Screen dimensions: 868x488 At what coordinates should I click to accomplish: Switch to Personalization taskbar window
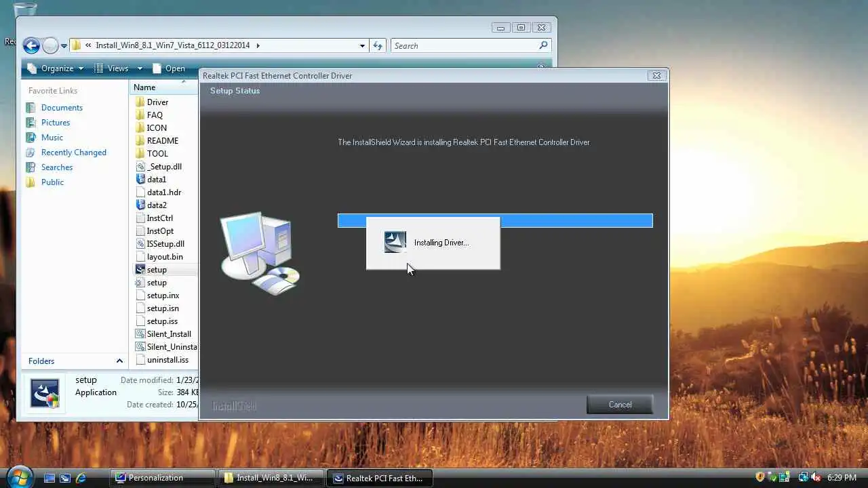click(x=163, y=478)
